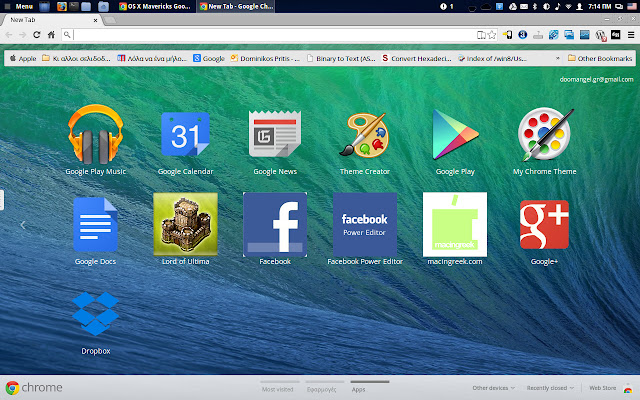Screen dimensions: 640x400
Task: Bookmark this page with the star
Action: pos(492,35)
